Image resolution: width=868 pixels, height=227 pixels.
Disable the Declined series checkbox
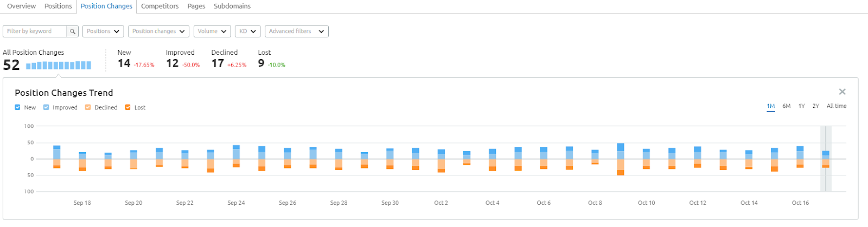coord(88,107)
